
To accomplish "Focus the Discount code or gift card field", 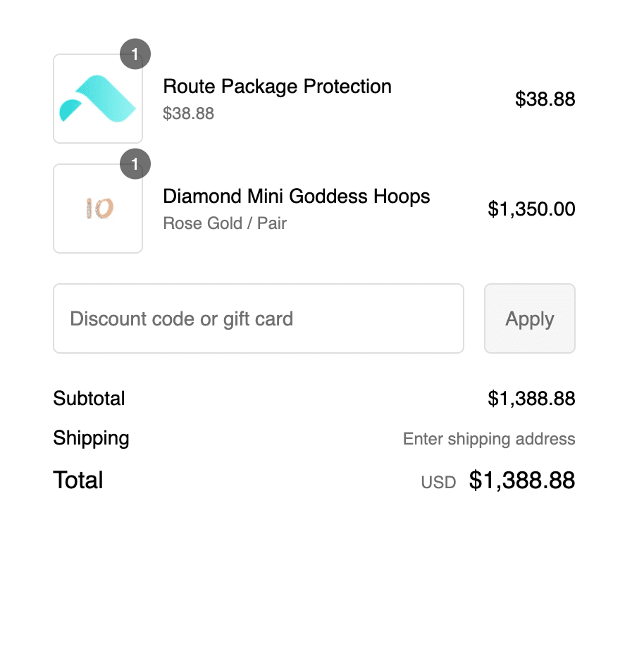I will [259, 318].
